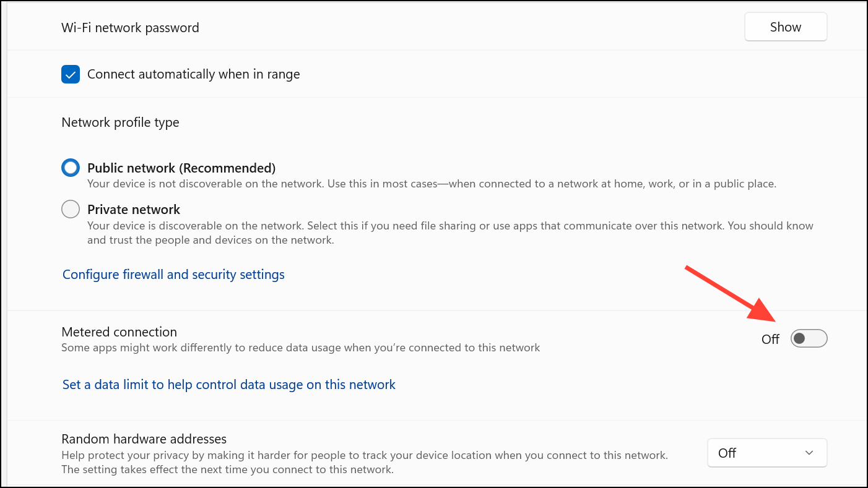Select the Public network radio button
This screenshot has height=488, width=868.
pos(71,168)
